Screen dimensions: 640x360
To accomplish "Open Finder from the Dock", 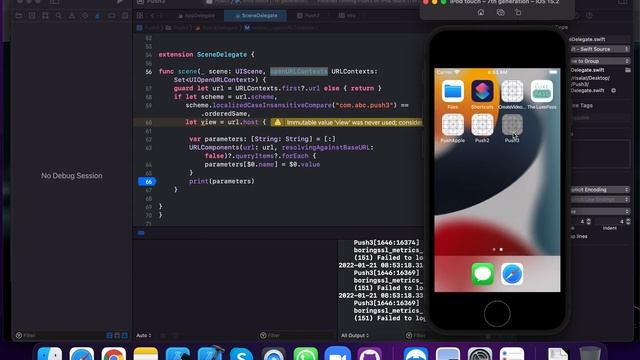I will tap(50, 354).
